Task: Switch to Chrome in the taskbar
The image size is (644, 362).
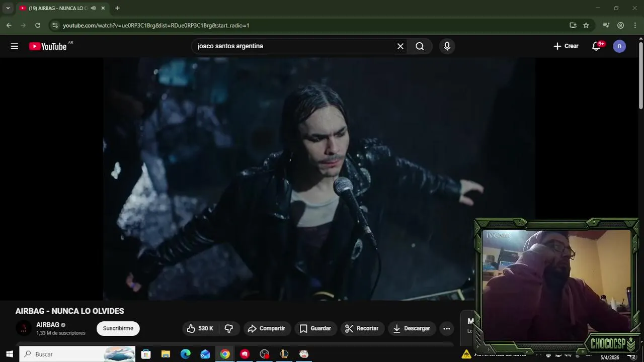Action: [x=225, y=354]
